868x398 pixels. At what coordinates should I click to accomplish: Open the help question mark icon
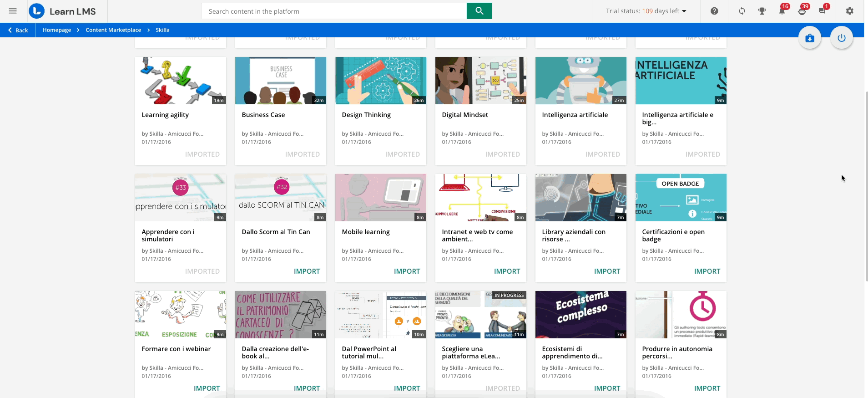coord(714,11)
